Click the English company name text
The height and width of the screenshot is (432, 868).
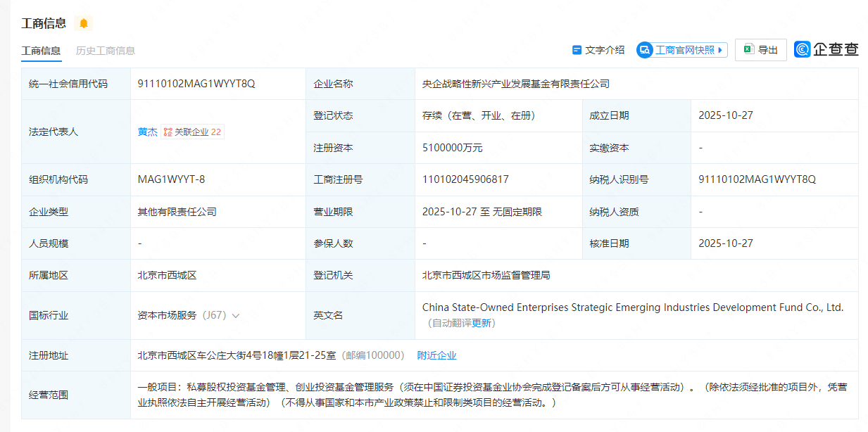pyautogui.click(x=632, y=307)
